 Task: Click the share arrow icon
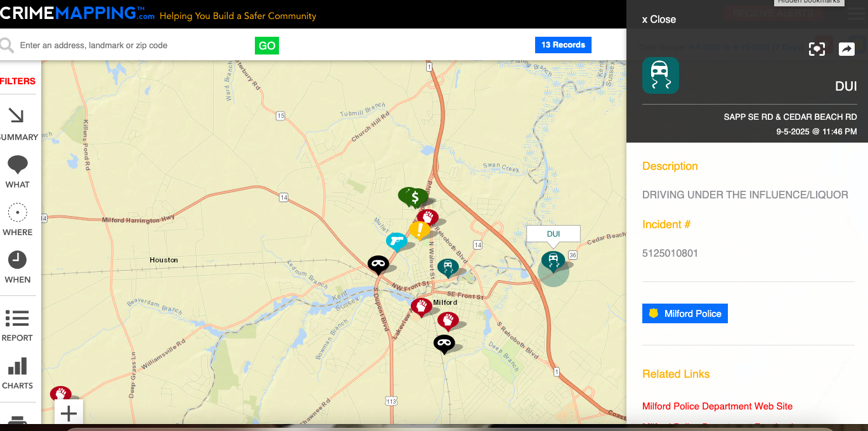pyautogui.click(x=846, y=49)
